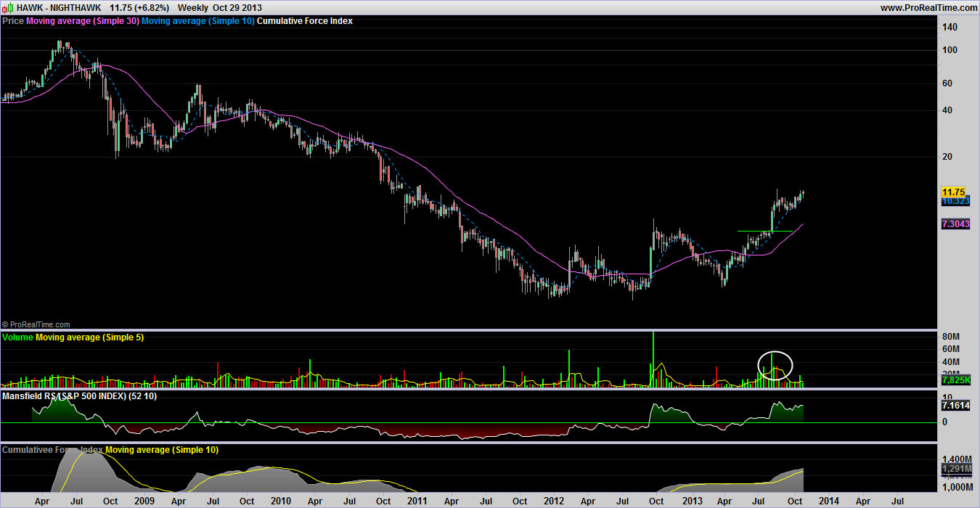Open the www.ProRealTime.com link
Image resolution: width=980 pixels, height=508 pixels.
point(927,7)
